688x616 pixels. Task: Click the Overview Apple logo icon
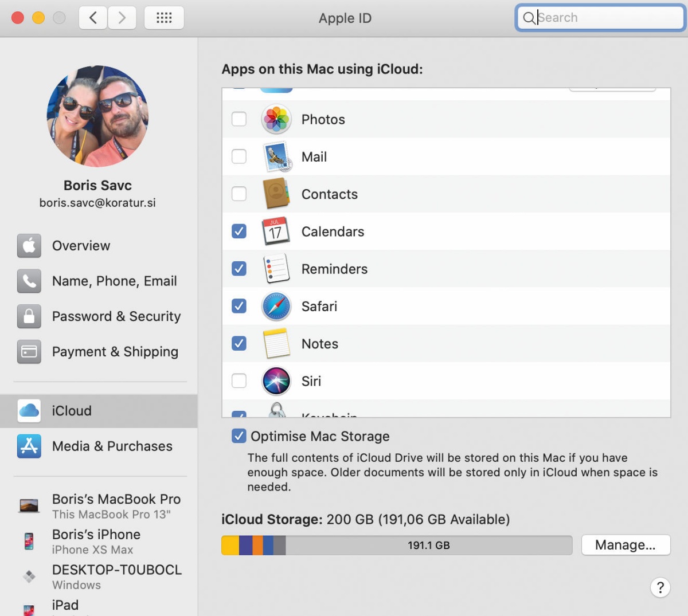(x=29, y=246)
